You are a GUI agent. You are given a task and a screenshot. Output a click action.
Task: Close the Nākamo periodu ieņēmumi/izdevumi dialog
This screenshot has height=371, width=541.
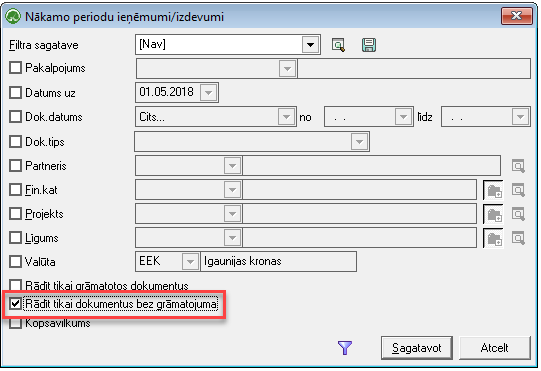tap(517, 16)
